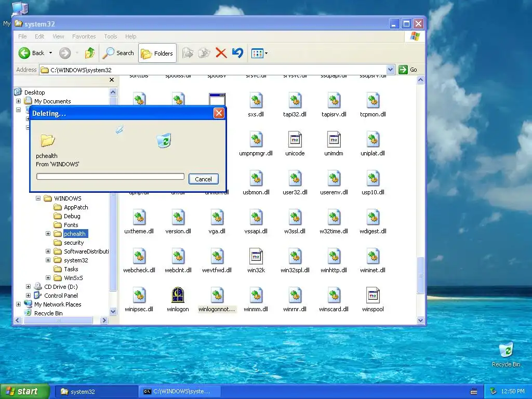Click the deletion progress bar

tap(110, 177)
